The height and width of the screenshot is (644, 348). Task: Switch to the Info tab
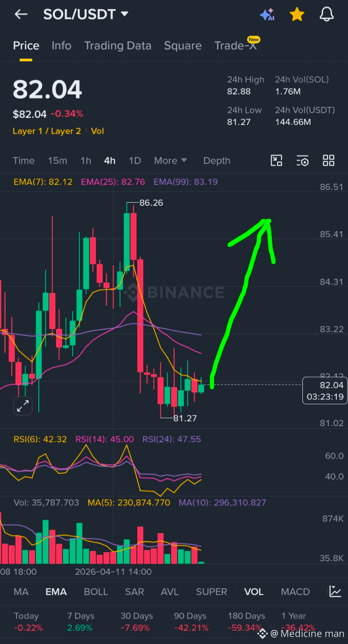[61, 46]
